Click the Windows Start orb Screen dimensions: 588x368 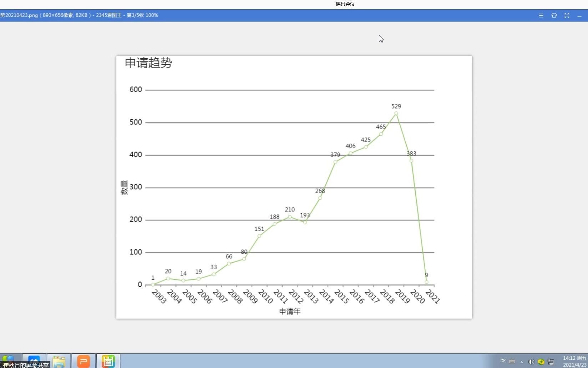tap(9, 358)
